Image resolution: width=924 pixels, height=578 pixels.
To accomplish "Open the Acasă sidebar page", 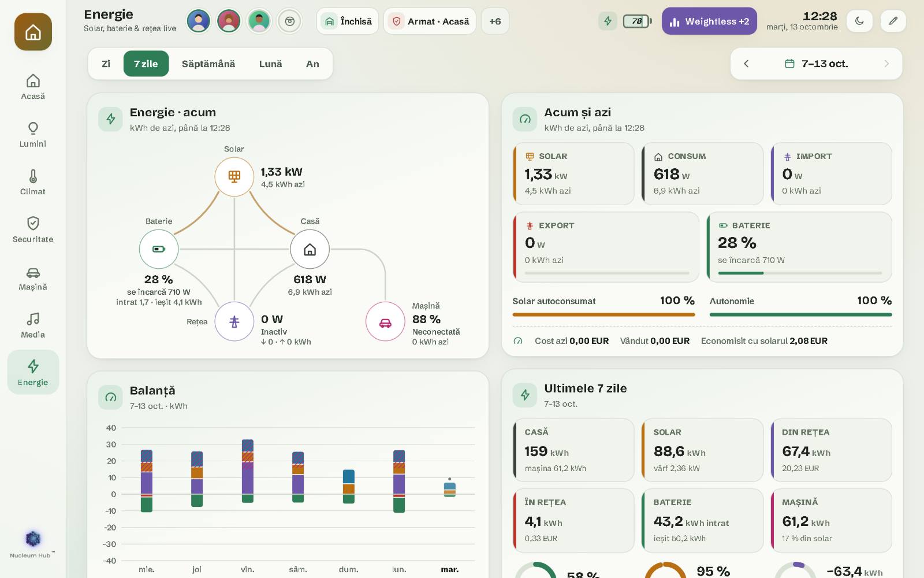I will pyautogui.click(x=33, y=87).
